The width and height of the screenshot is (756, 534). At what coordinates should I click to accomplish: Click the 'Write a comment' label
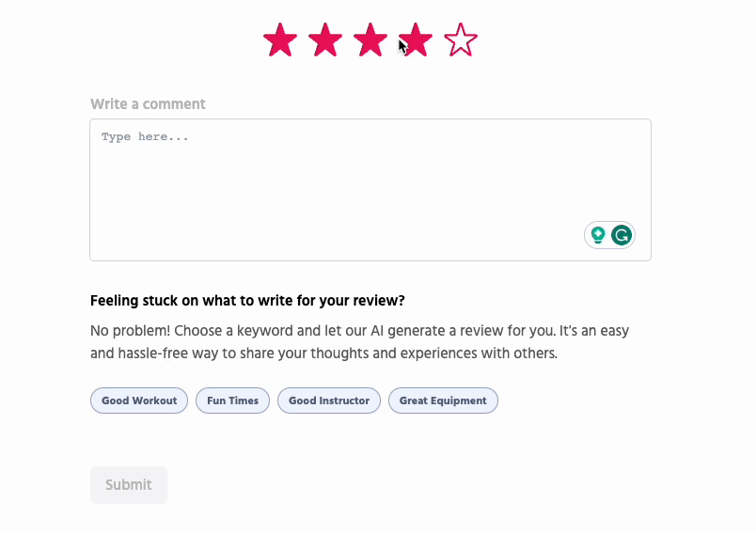[x=148, y=104]
